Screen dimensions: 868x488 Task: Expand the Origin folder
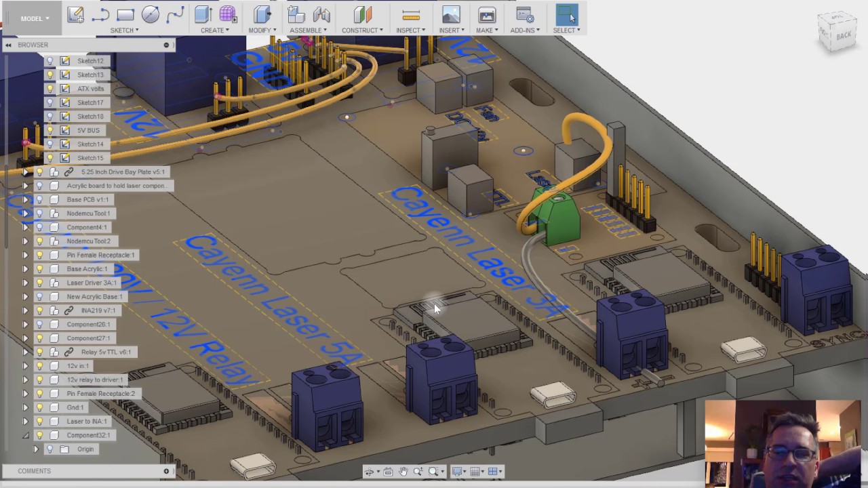click(x=36, y=449)
